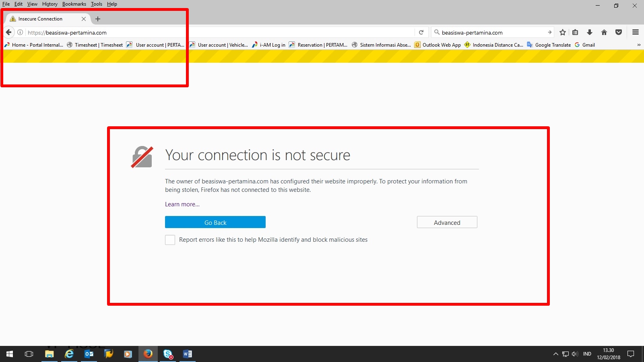Viewport: 644px width, 362px height.
Task: Open the network tray icon
Action: click(x=566, y=354)
